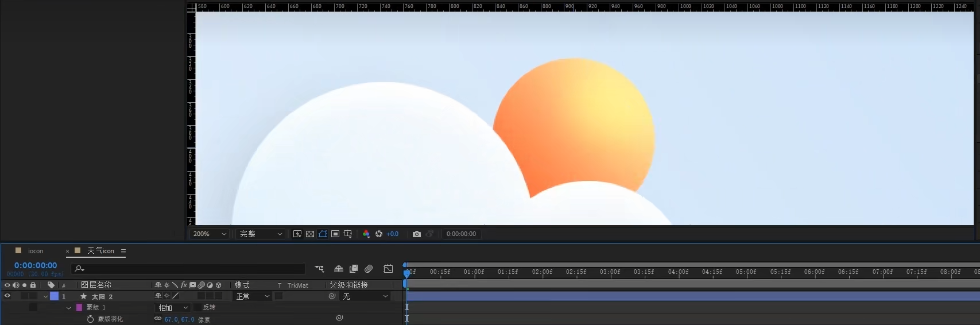This screenshot has height=325, width=980.
Task: Click the label tag column header
Action: point(51,285)
